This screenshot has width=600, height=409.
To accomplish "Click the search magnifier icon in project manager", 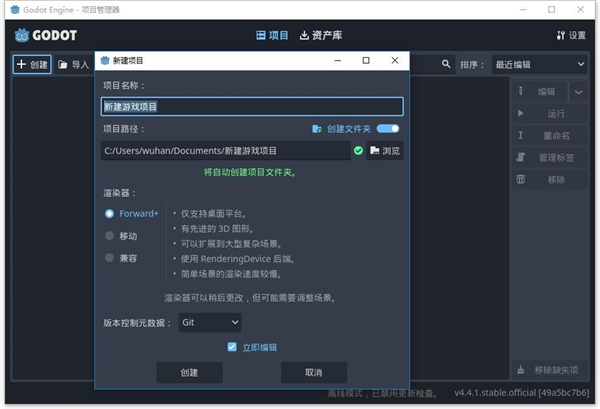I will [446, 64].
